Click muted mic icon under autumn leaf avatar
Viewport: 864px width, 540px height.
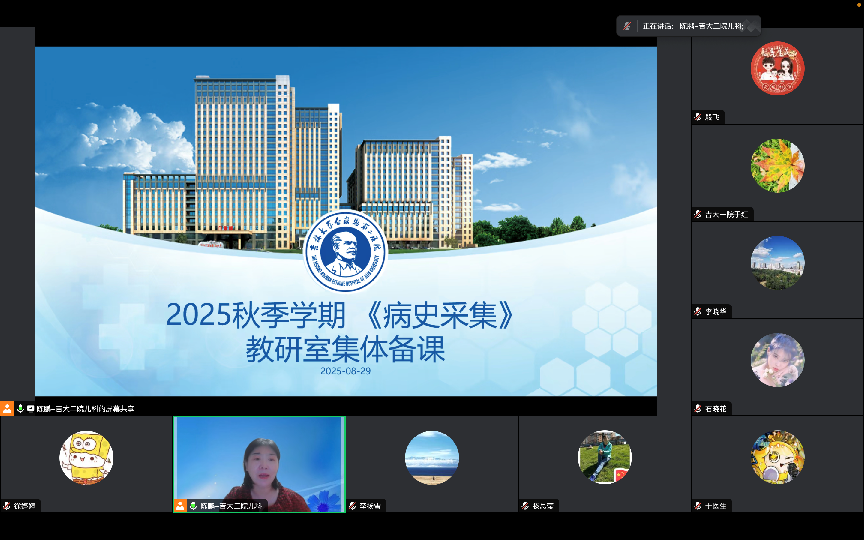coord(698,214)
